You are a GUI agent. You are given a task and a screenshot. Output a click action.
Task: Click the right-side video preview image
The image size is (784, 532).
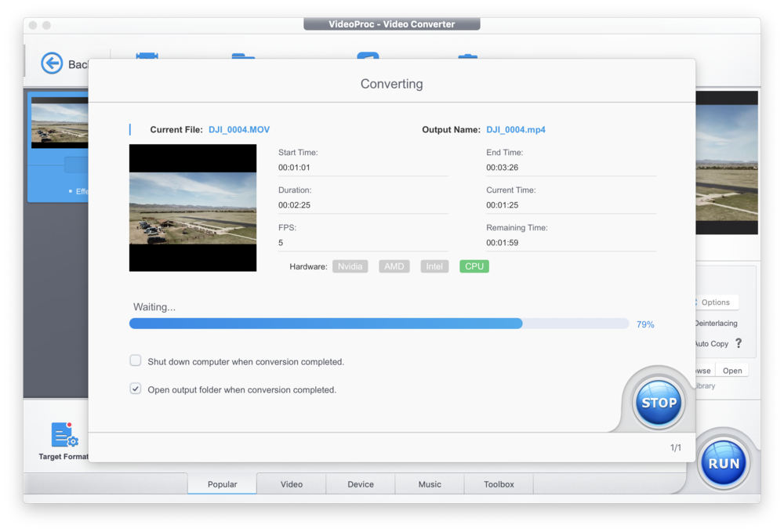pyautogui.click(x=727, y=162)
